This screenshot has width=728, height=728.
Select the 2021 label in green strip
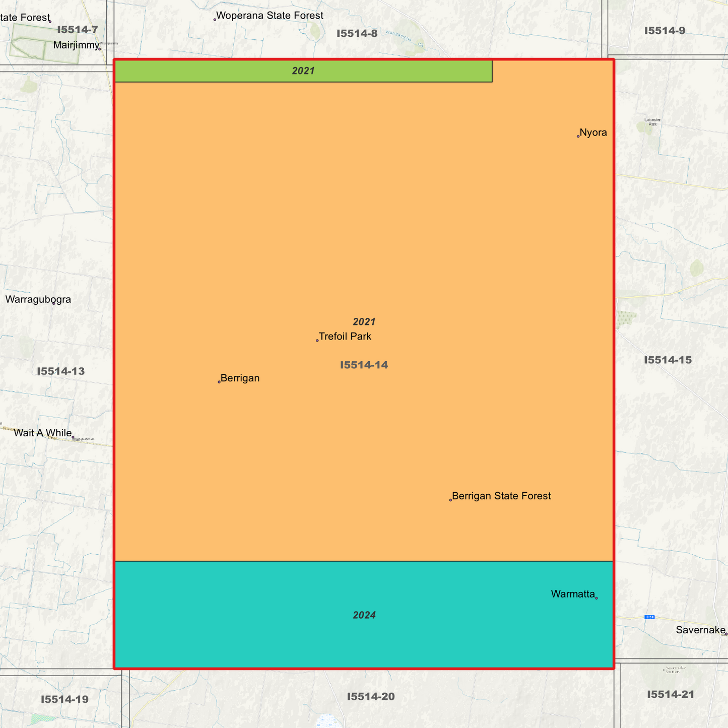tap(303, 71)
